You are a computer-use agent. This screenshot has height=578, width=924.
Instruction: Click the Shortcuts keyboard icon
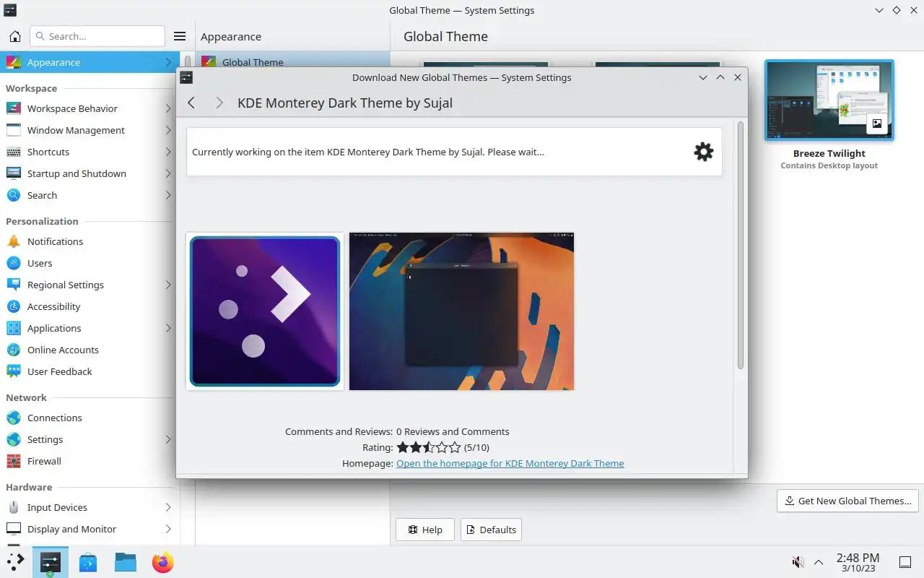pos(14,152)
